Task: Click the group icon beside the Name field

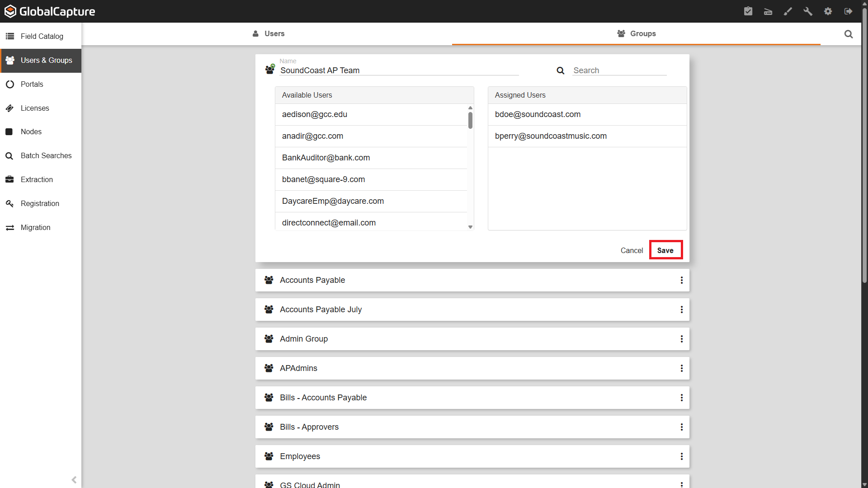Action: click(270, 69)
